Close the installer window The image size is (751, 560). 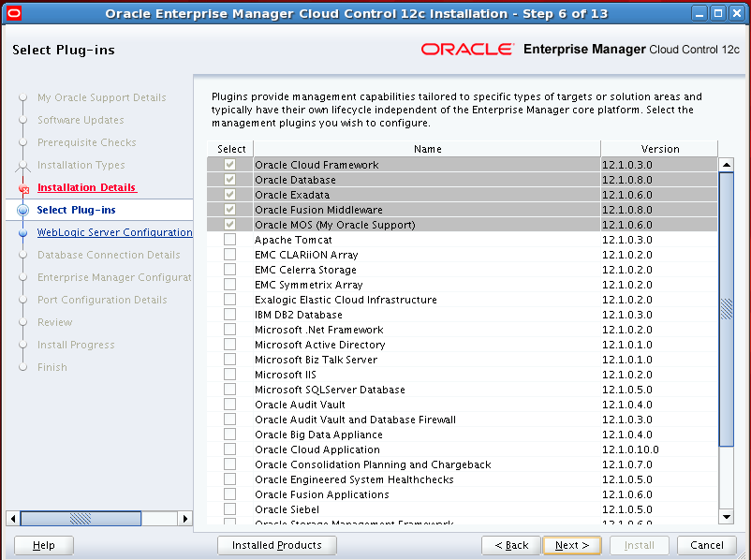[x=736, y=13]
